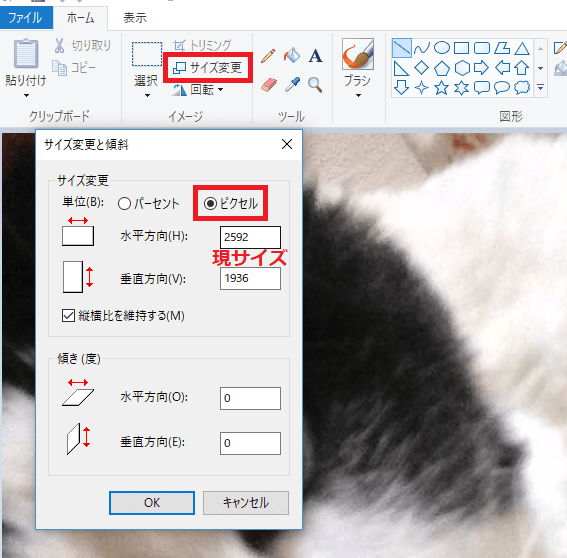
Task: Expand the shapes gallery more arrow
Action: click(541, 87)
